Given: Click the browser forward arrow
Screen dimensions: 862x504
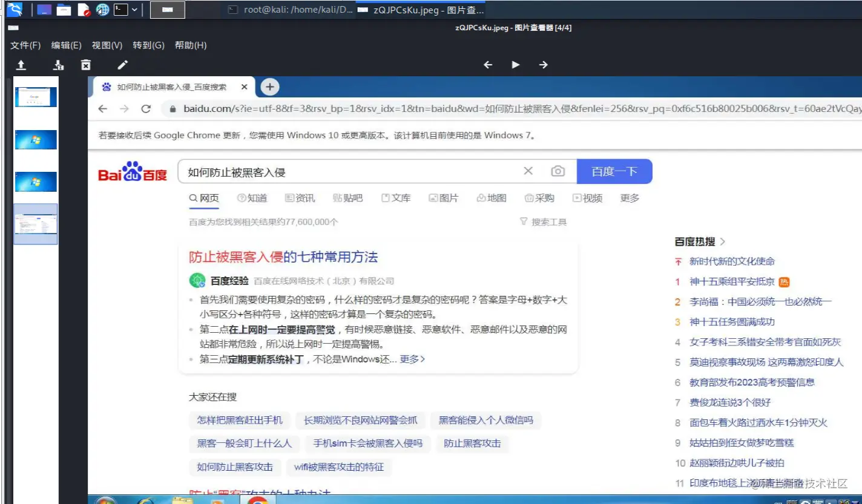Looking at the screenshot, I should coord(124,109).
